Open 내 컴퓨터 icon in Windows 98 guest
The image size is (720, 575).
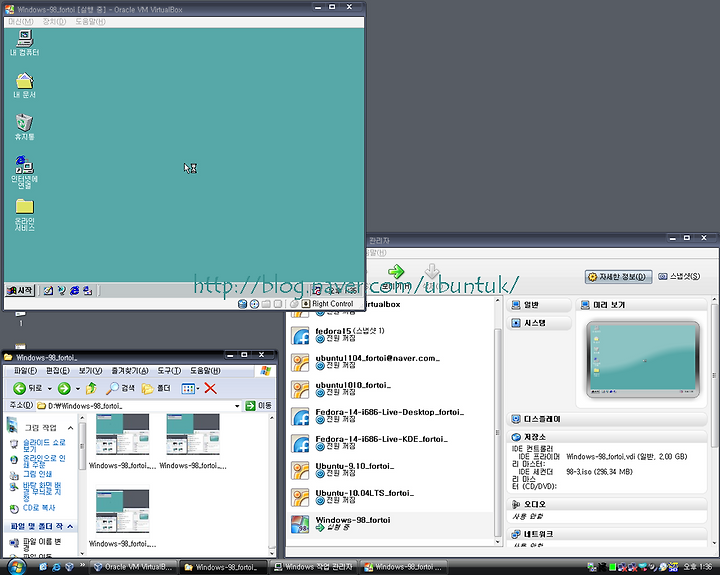coord(25,42)
